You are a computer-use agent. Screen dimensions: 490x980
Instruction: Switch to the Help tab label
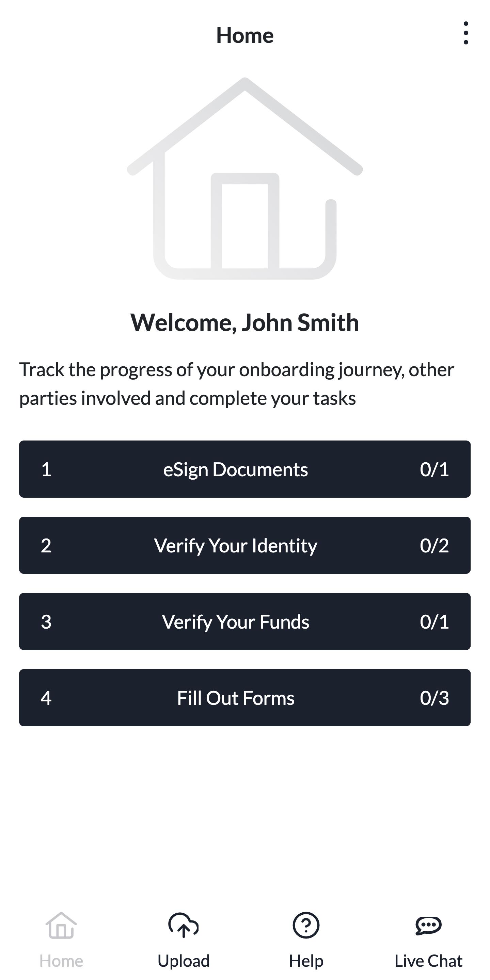pyautogui.click(x=306, y=961)
